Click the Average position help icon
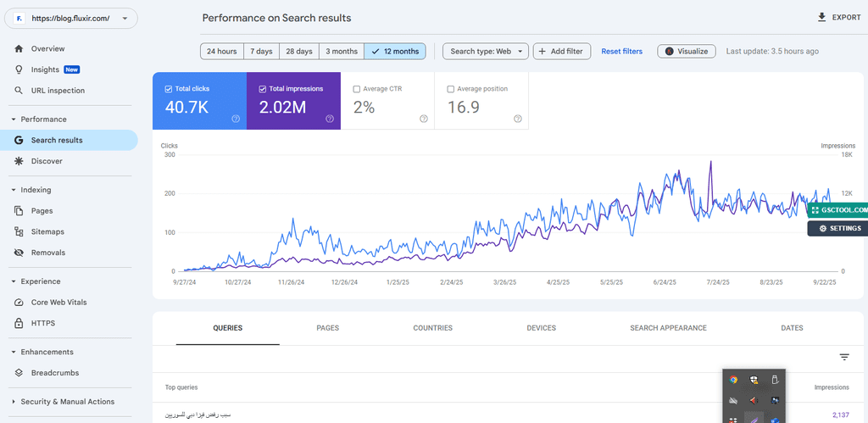Screen dimensions: 868x423 [517, 119]
